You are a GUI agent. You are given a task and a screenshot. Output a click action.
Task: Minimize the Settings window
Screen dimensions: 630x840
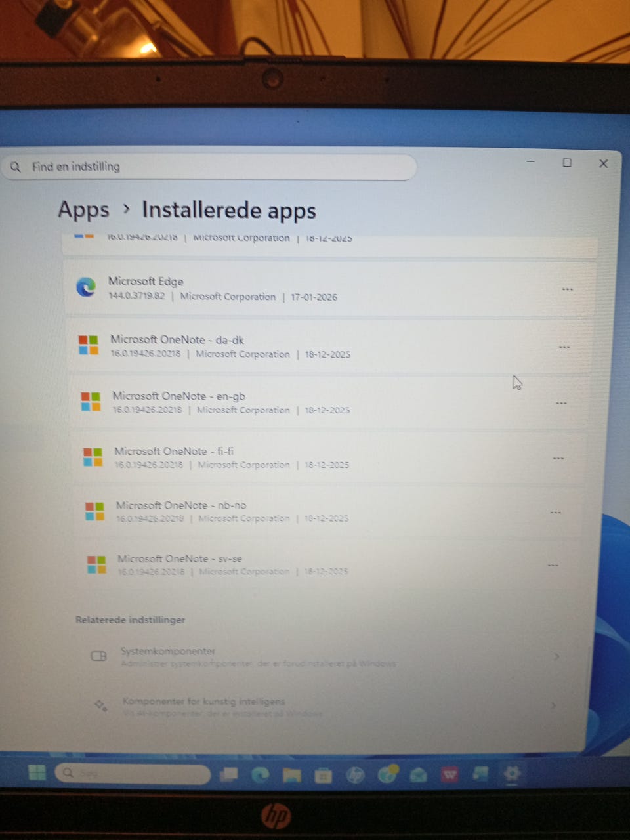point(531,161)
